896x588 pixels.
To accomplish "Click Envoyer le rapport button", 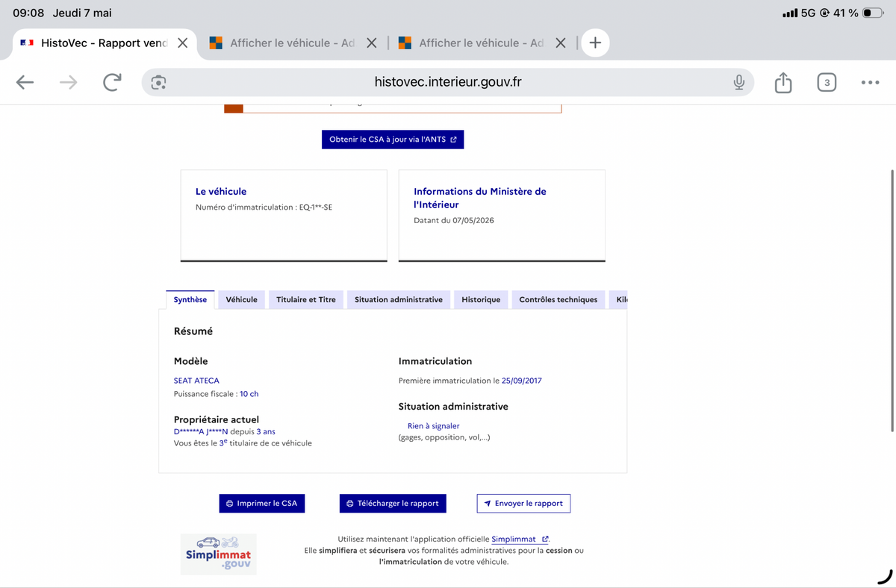I will pos(523,504).
